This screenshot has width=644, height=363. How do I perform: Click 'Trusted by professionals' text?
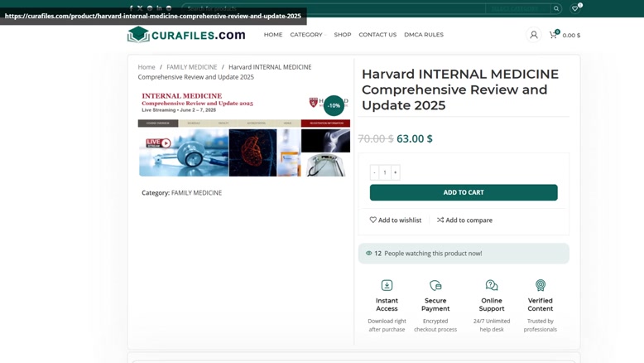point(540,325)
